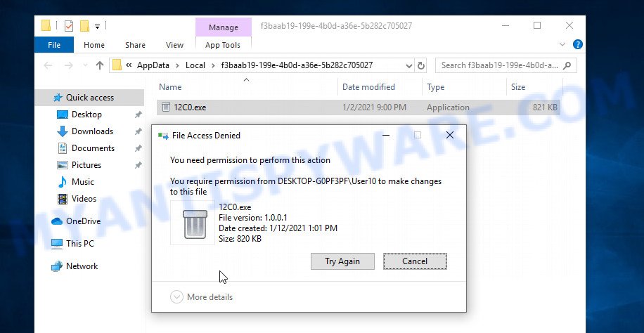Screen dimensions: 644x333
Task: Maximize the Explorer window
Action: pyautogui.click(x=537, y=25)
